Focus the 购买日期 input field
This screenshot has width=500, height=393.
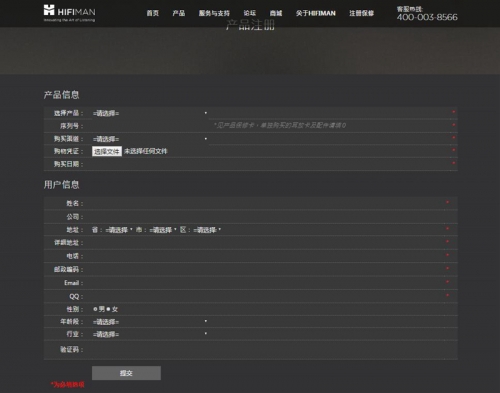tap(150, 164)
